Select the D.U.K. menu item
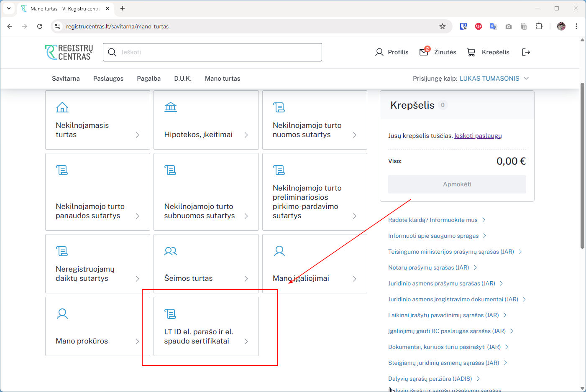586x392 pixels. coord(183,79)
